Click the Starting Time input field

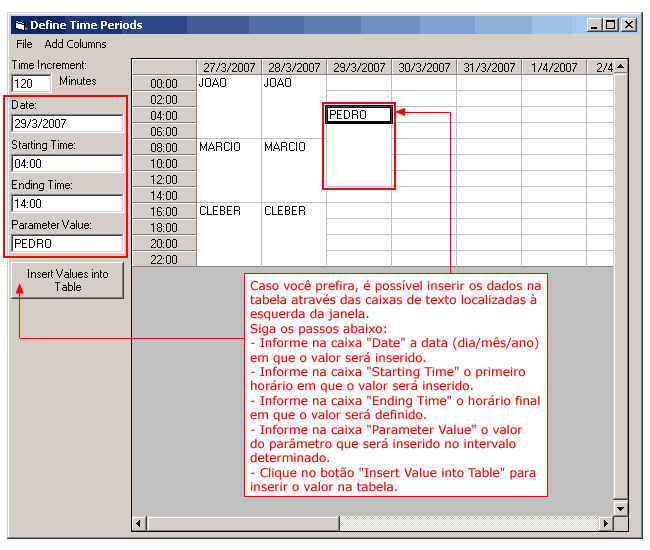pyautogui.click(x=67, y=163)
